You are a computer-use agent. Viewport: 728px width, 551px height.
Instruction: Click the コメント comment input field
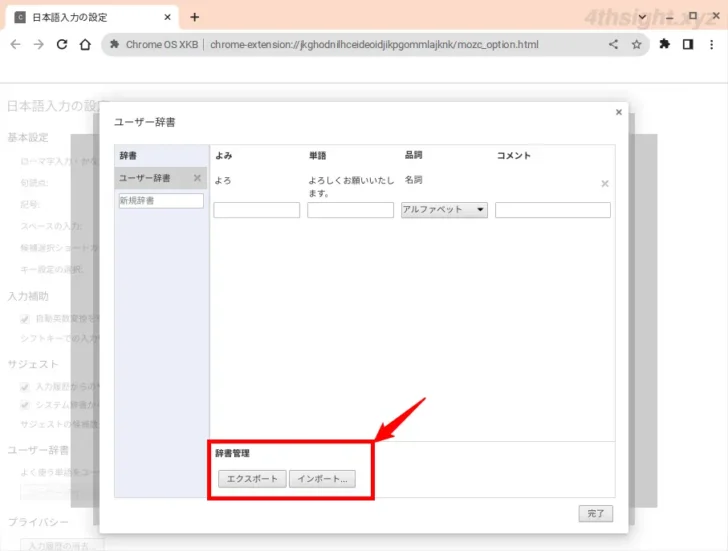pyautogui.click(x=552, y=210)
